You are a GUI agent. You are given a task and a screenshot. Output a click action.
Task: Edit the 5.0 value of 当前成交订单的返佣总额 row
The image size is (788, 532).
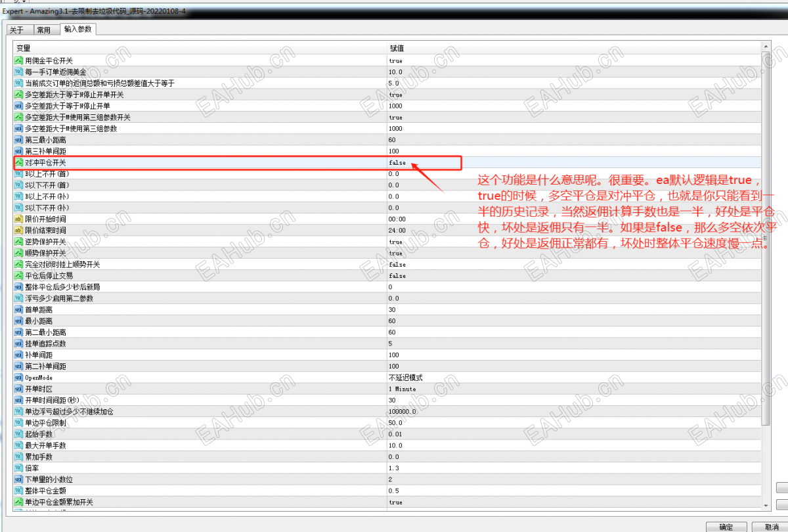coord(393,83)
